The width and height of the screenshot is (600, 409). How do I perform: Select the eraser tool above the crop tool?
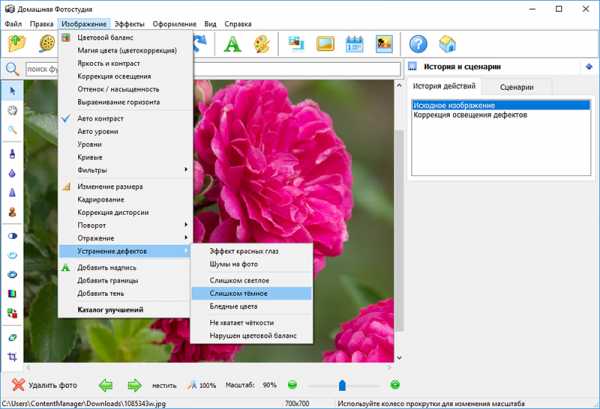point(12,337)
